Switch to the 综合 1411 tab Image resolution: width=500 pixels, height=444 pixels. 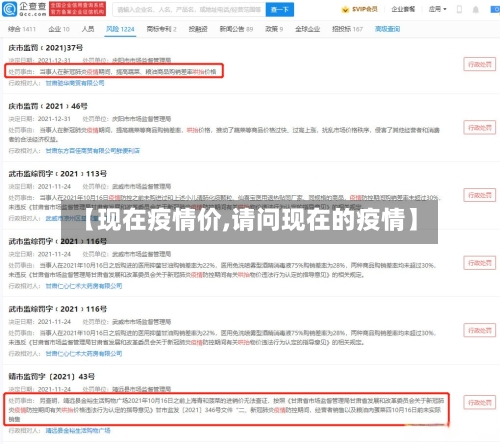point(22,29)
